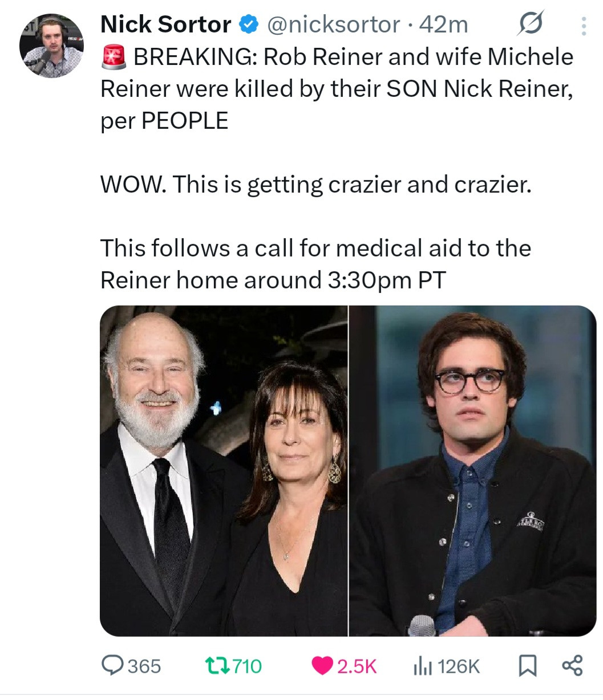This screenshot has height=700, width=603.
Task: Click the red siren emoji
Action: point(114,57)
